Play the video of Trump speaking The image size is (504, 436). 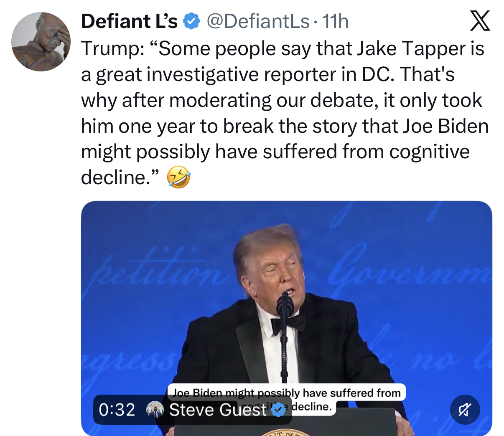(x=286, y=318)
